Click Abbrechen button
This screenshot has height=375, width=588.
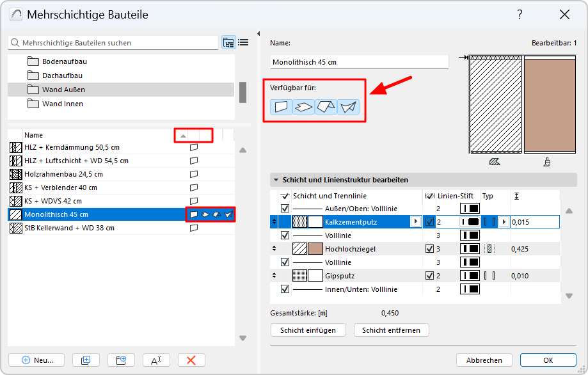tap(484, 360)
